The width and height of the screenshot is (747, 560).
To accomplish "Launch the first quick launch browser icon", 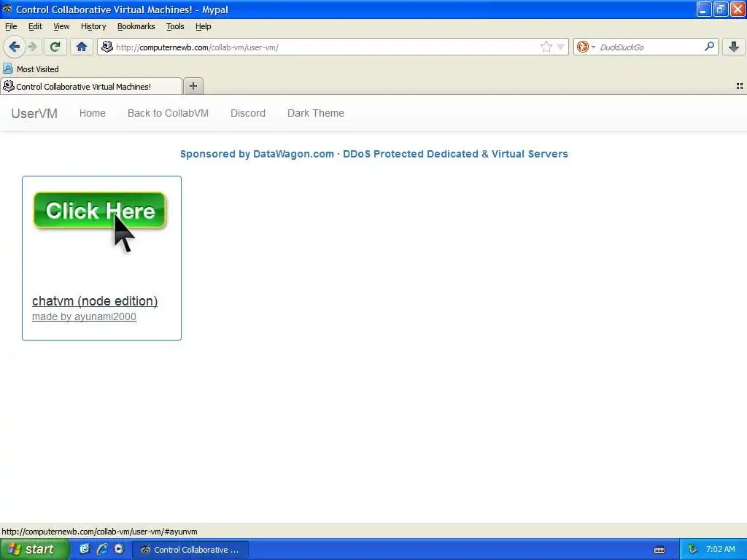I will pos(85,549).
